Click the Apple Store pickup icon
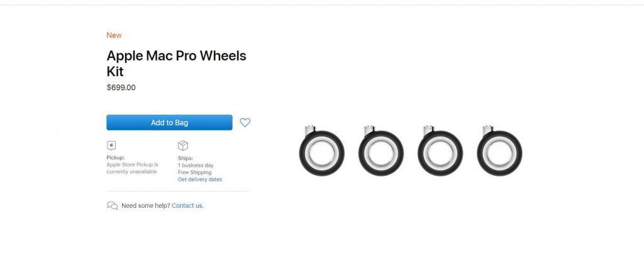Image resolution: width=644 pixels, height=257 pixels. tap(111, 146)
